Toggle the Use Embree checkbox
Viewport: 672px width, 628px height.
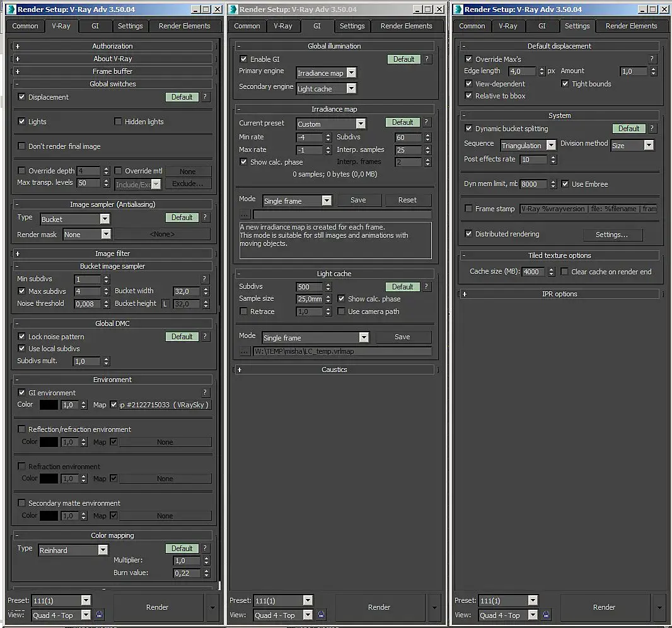565,184
